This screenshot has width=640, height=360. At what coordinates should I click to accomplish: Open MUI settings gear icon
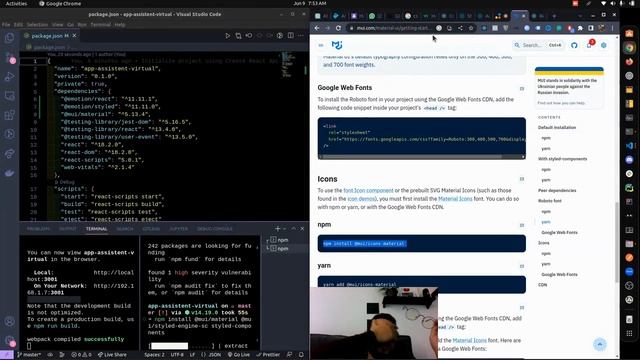[604, 45]
